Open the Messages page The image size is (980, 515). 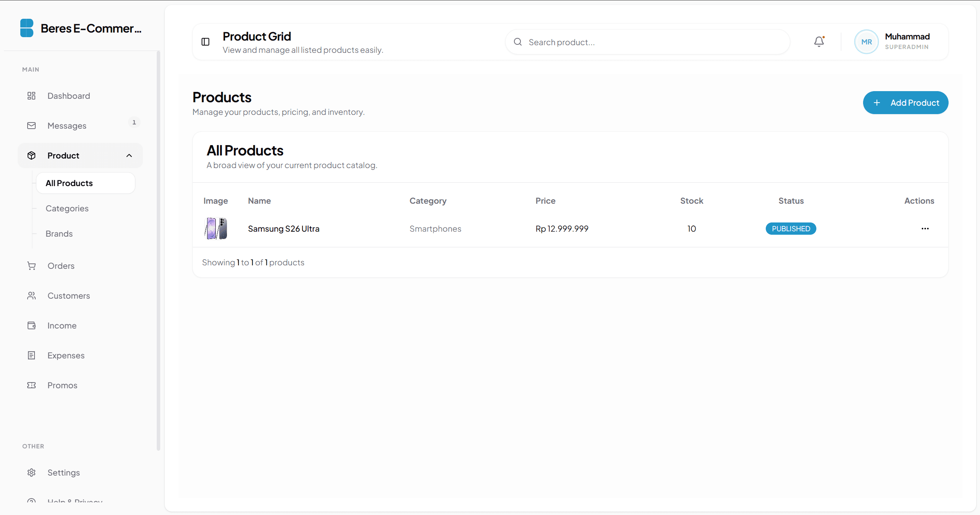point(80,126)
